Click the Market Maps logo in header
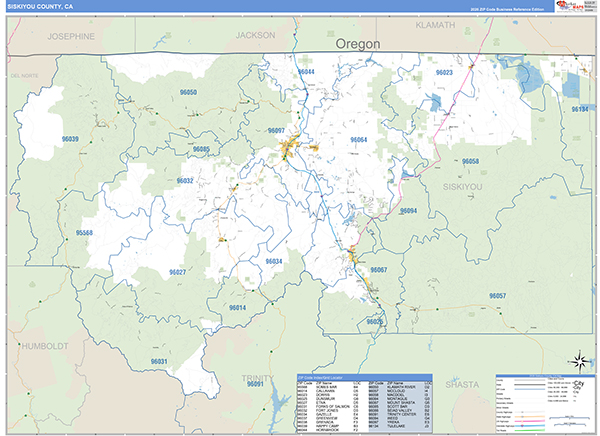 pyautogui.click(x=570, y=6)
